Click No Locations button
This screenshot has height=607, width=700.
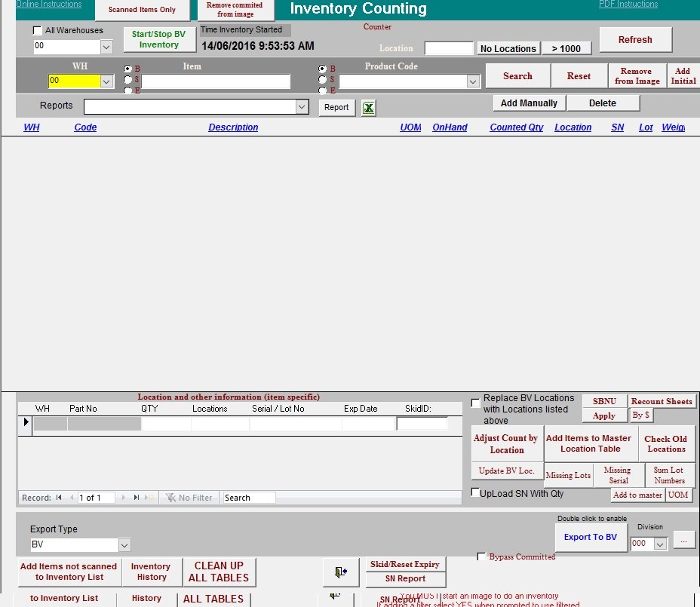pos(508,48)
